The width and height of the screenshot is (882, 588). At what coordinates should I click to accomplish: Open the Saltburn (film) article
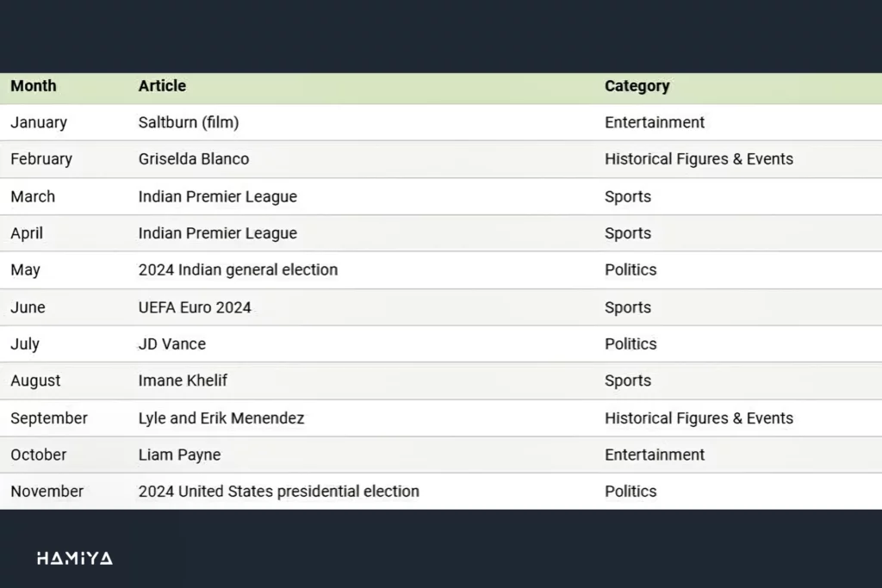click(x=189, y=122)
